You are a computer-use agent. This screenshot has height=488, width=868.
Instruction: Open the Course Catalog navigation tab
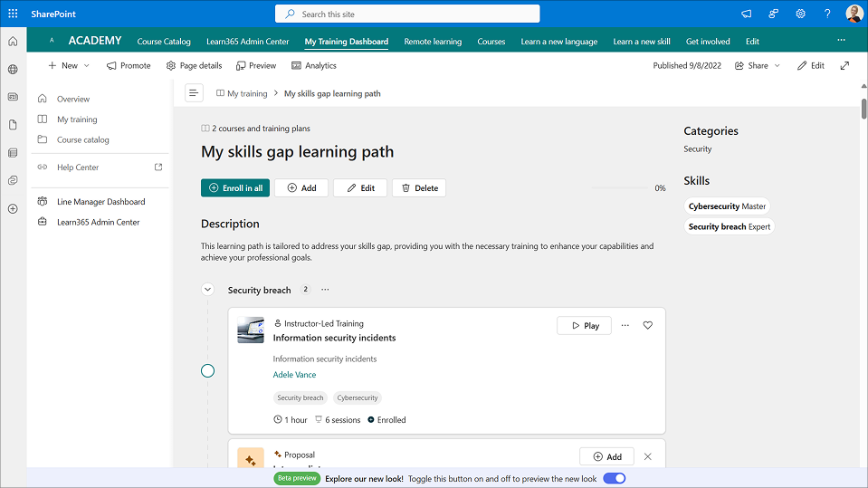pyautogui.click(x=164, y=42)
